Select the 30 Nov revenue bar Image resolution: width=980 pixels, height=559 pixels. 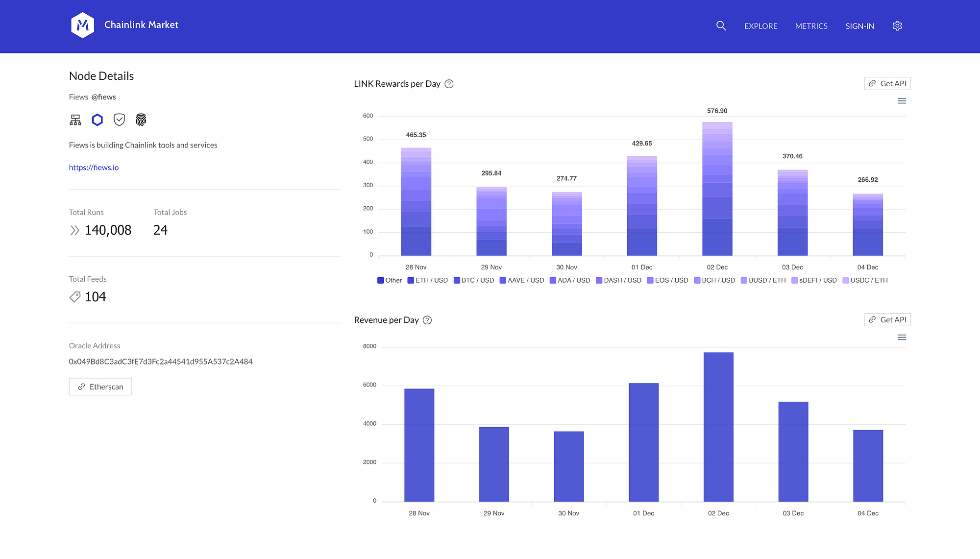(569, 466)
